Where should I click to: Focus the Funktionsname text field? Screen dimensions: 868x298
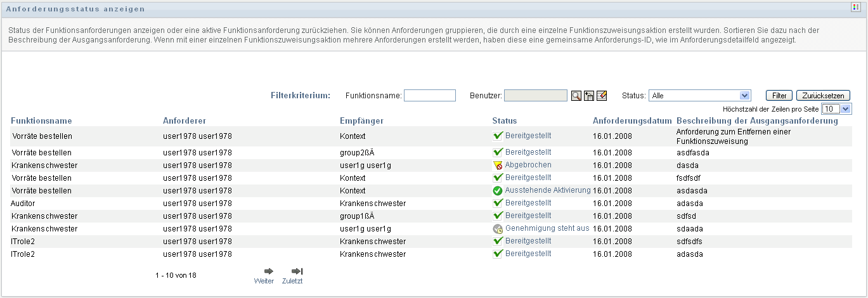(x=429, y=96)
